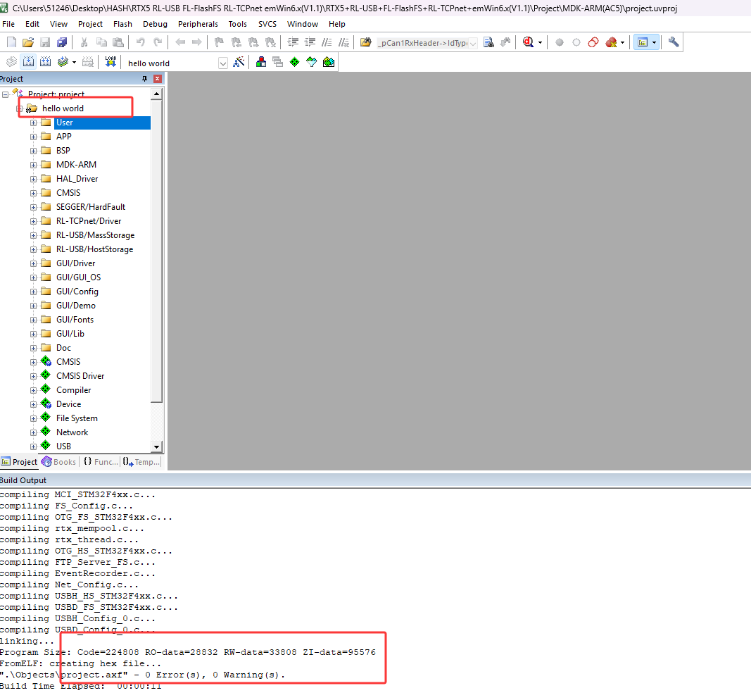Expand the APP folder node
751x700 pixels.
[x=34, y=137]
